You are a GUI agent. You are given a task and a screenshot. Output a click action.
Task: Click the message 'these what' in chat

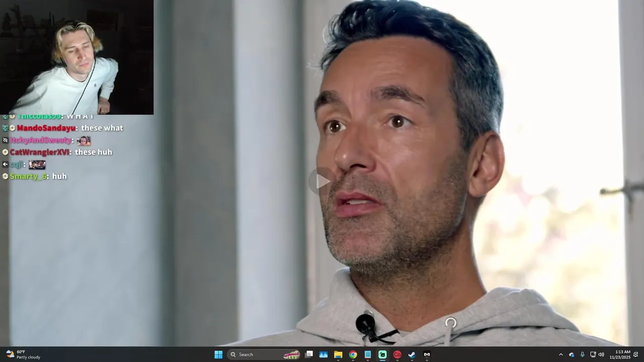pos(102,128)
